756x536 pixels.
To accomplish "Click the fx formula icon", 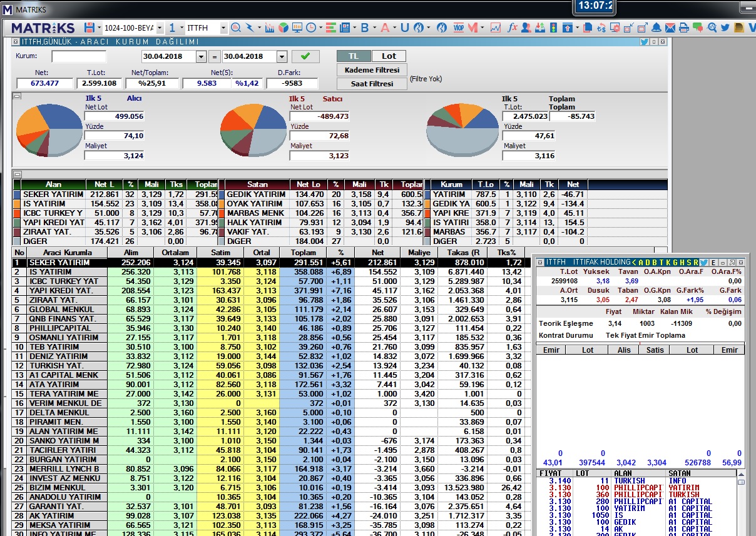I will coord(513,28).
